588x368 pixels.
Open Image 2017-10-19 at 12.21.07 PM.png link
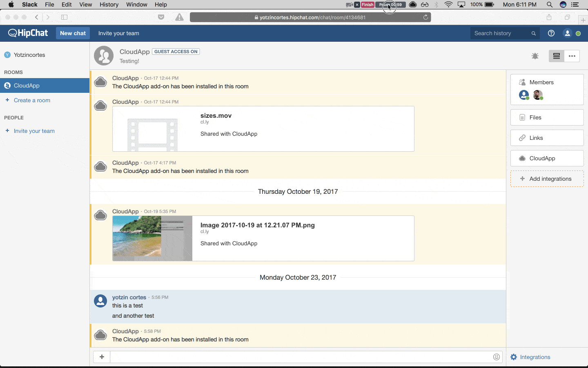click(x=258, y=225)
